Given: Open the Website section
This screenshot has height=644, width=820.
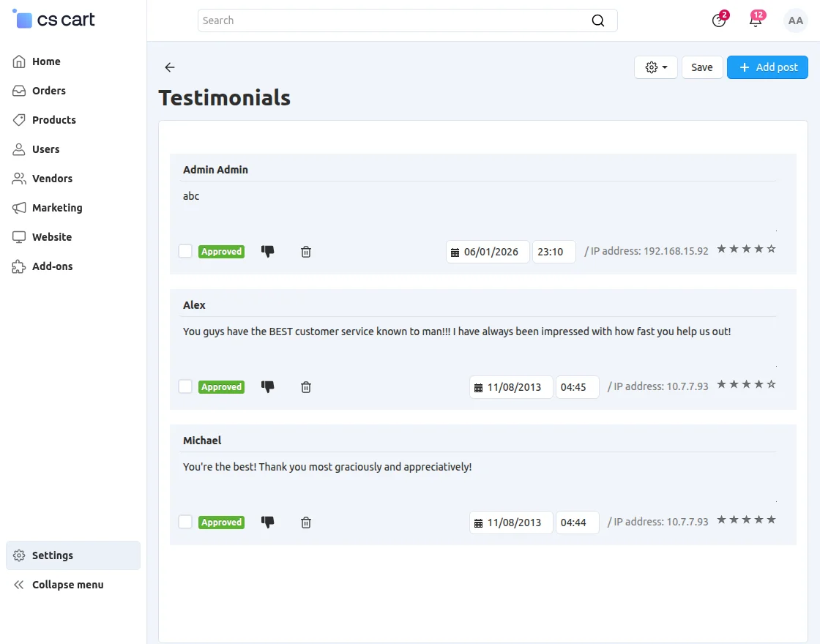Looking at the screenshot, I should (52, 237).
